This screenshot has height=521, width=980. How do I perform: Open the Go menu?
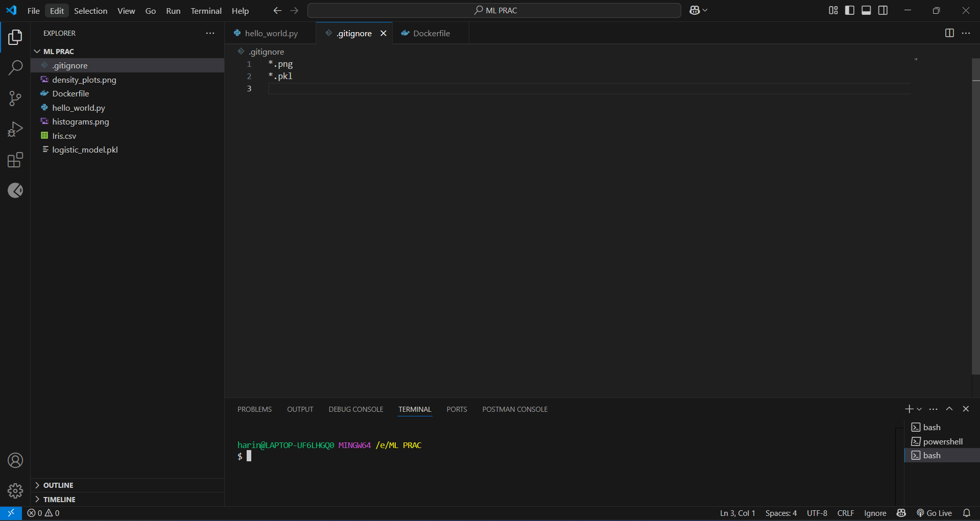click(151, 11)
